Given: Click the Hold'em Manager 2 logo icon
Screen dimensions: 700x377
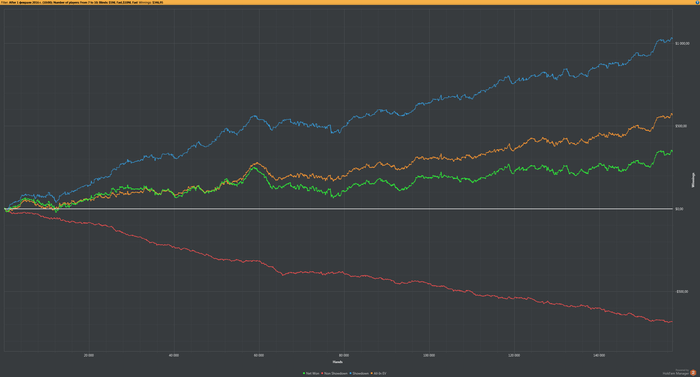Looking at the screenshot, I should coord(693,373).
